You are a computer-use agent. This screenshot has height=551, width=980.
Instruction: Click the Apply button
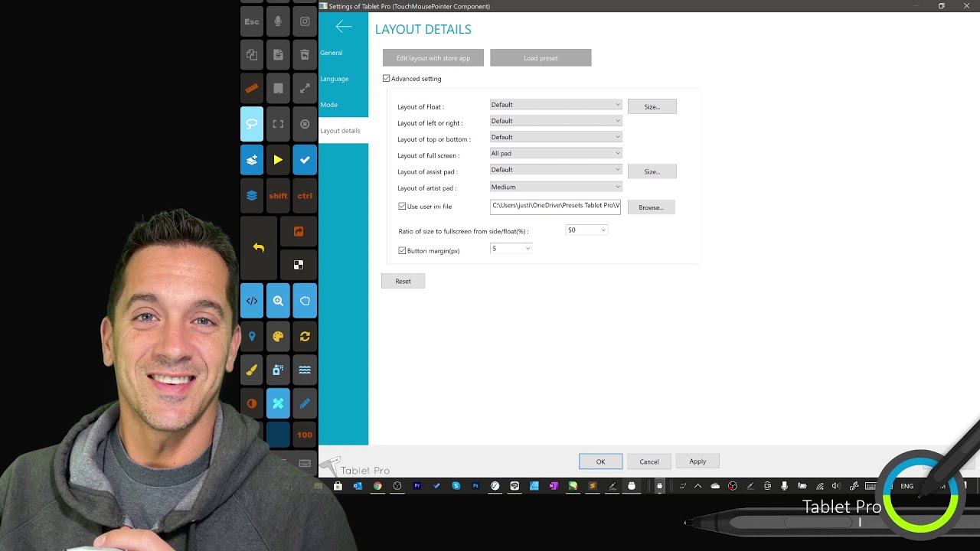697,461
